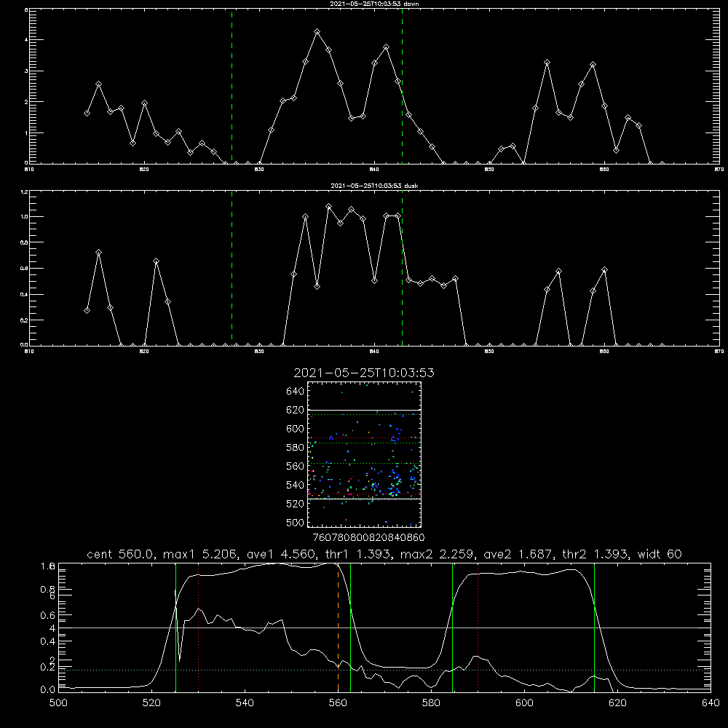Click the 'cent 560.0' value in stats header

(120, 554)
